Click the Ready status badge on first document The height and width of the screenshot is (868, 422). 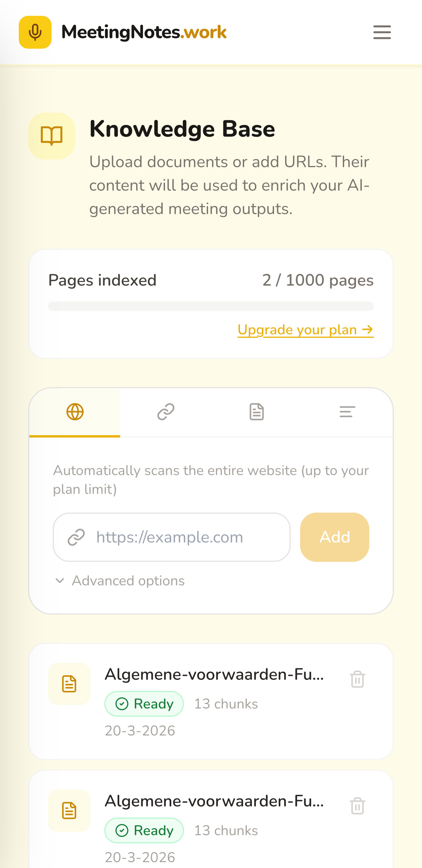144,703
